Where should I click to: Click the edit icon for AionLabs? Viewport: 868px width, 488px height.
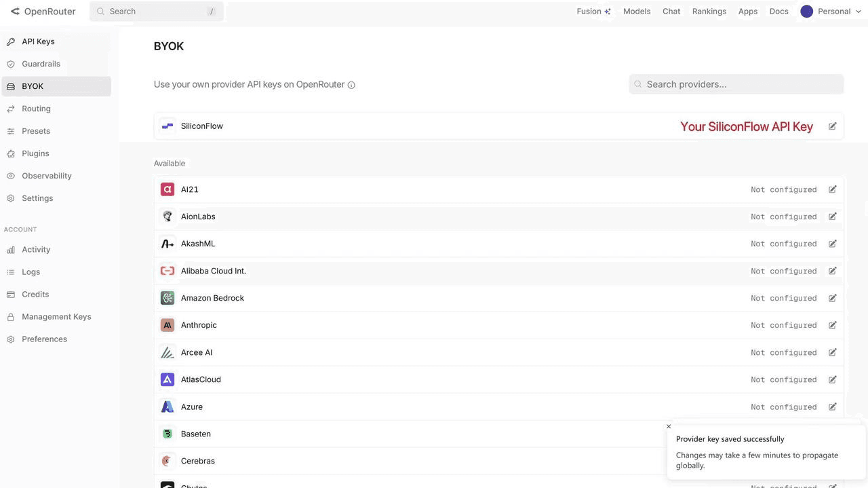(833, 217)
